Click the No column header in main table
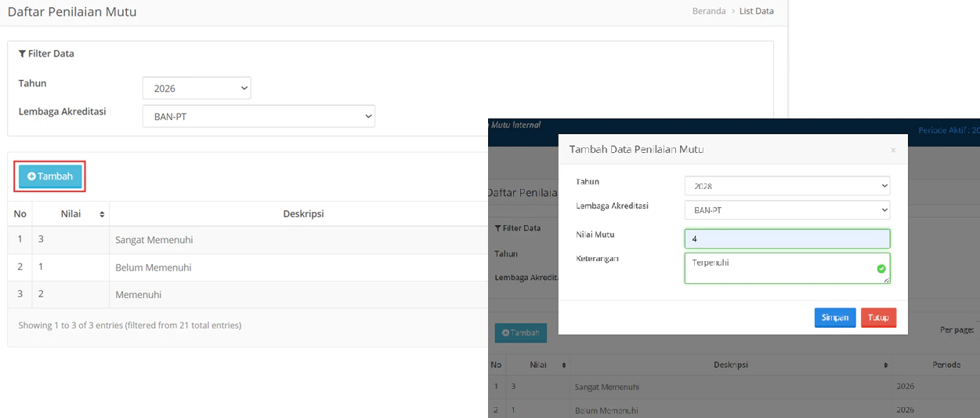The width and height of the screenshot is (980, 418). (x=20, y=214)
